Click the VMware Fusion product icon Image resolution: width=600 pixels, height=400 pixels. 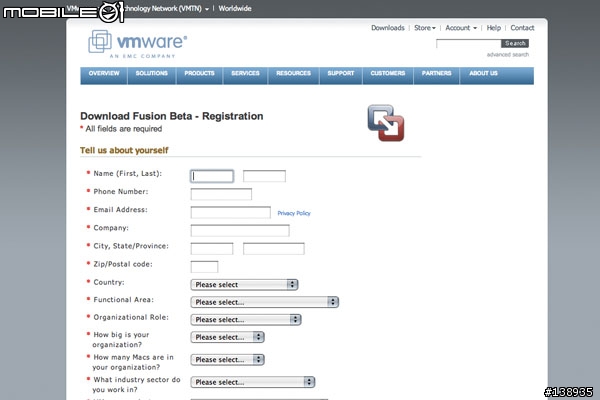tap(386, 123)
